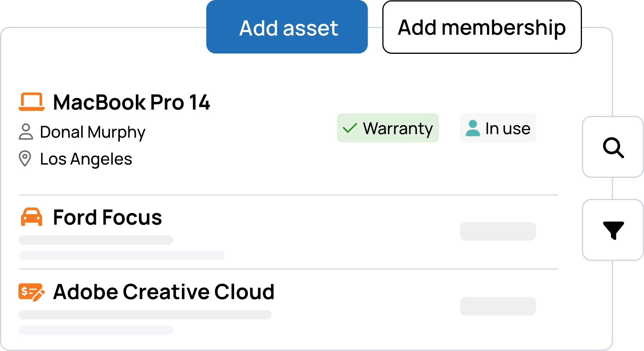Click the assignee name Donal Murphy
644x351 pixels.
[93, 132]
